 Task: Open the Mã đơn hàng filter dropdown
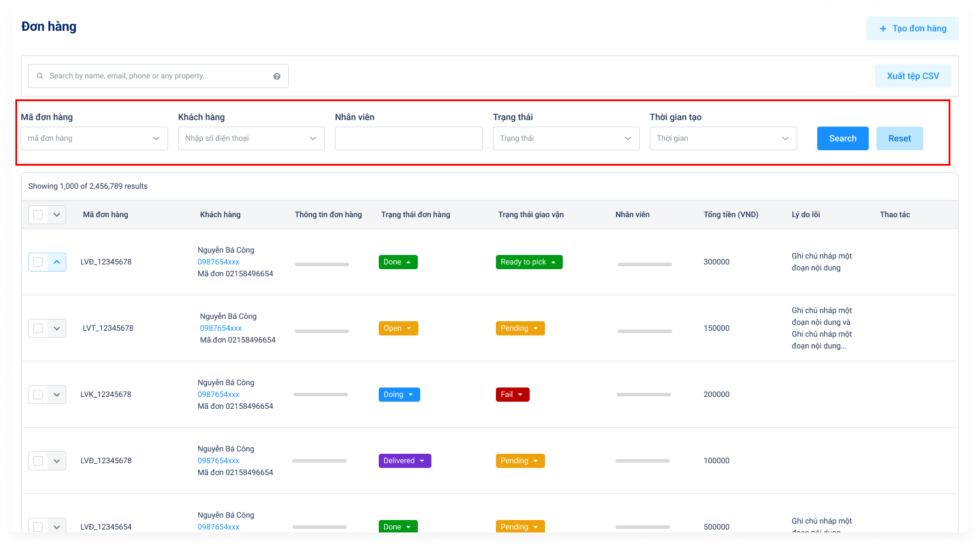click(x=94, y=138)
